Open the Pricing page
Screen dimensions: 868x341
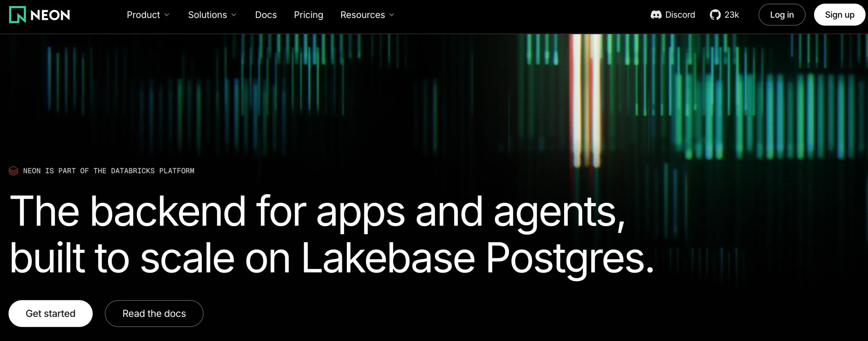[x=309, y=15]
